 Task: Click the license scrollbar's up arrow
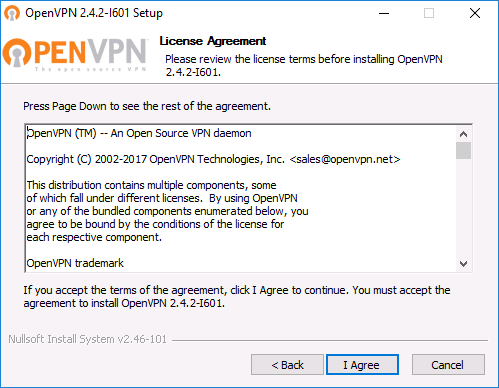tap(463, 134)
